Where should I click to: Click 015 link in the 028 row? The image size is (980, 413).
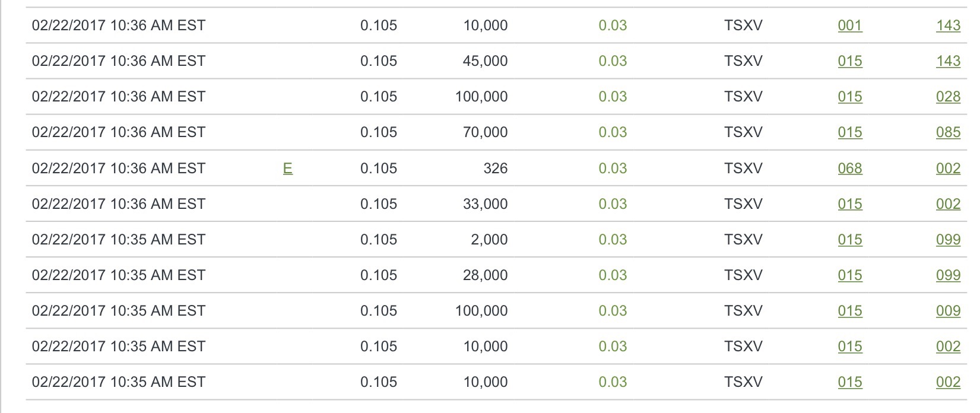point(849,97)
